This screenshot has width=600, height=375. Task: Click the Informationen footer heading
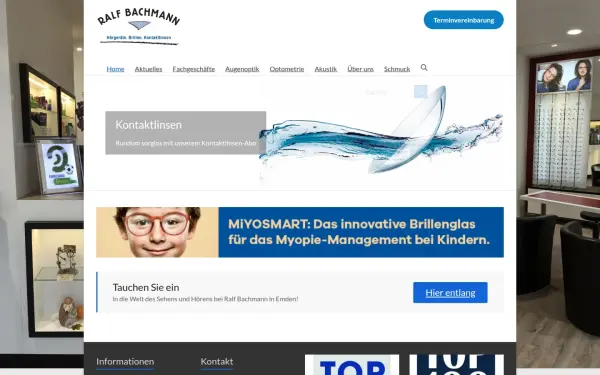coord(125,362)
